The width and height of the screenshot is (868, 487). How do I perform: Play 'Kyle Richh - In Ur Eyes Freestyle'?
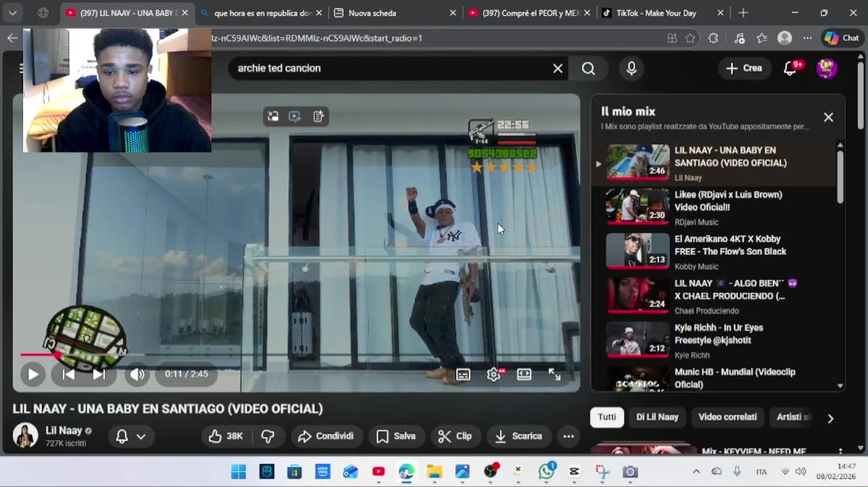tap(715, 340)
